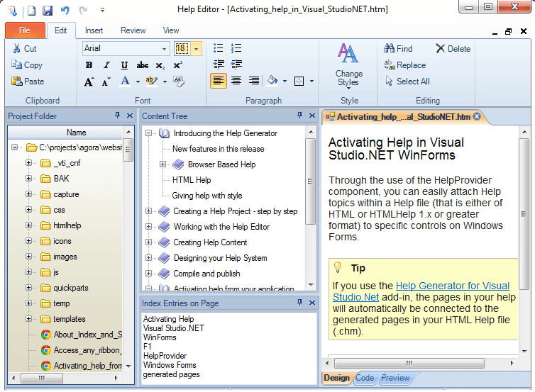Click the strikethrough icon
This screenshot has height=392, width=535.
[x=143, y=65]
